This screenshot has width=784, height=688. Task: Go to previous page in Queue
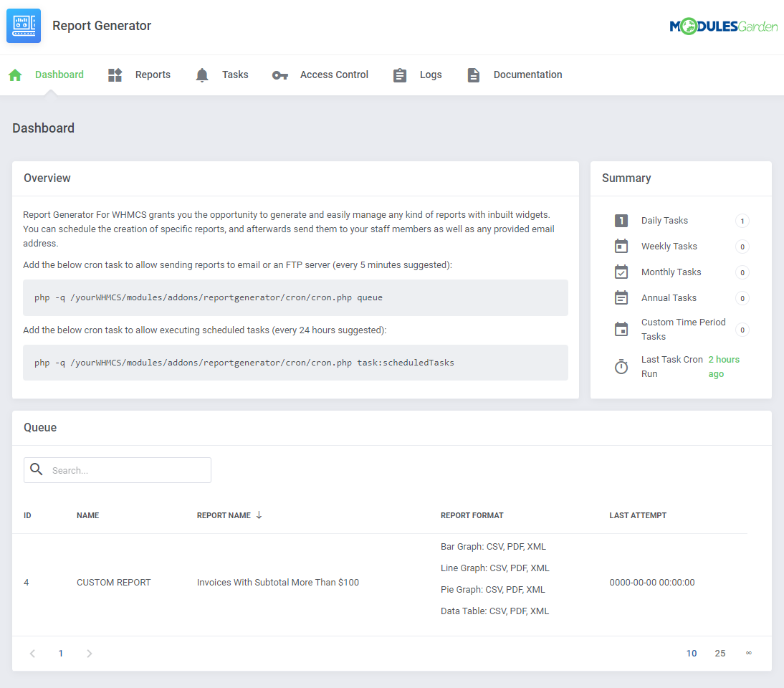click(32, 654)
